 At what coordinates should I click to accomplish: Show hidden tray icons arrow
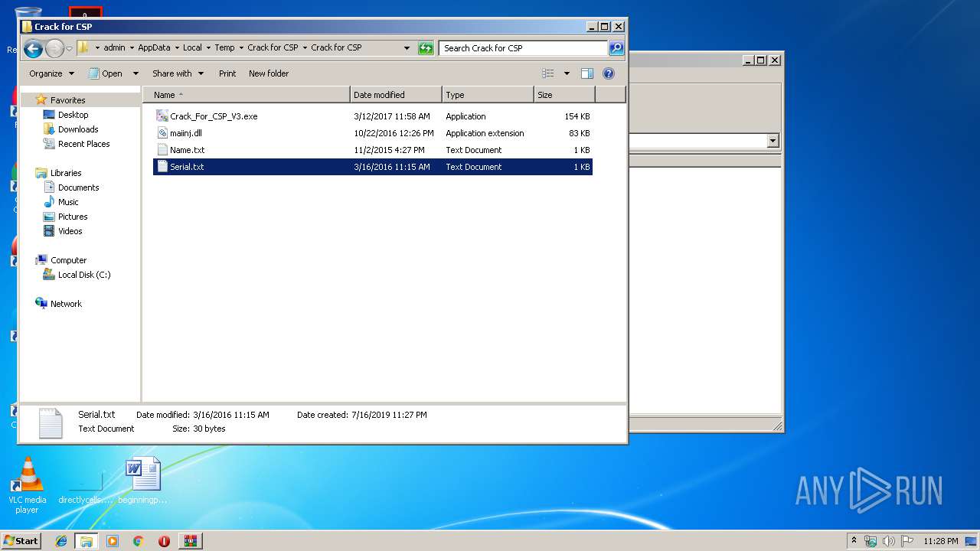(x=854, y=540)
